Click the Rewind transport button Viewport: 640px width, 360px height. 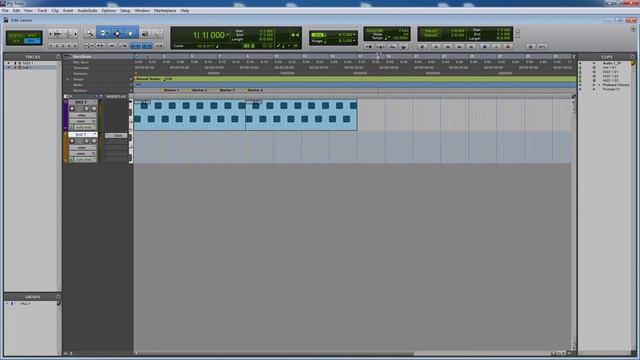pyautogui.click(x=448, y=47)
